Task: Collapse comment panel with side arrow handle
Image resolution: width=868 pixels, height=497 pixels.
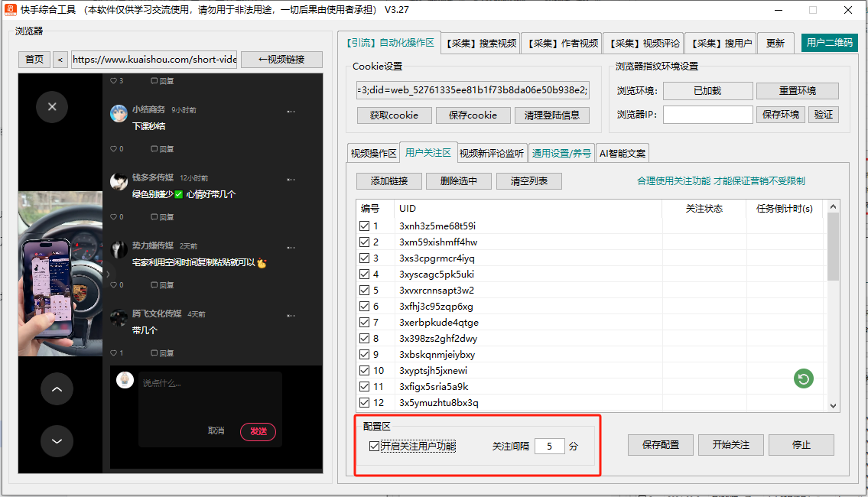Action: pyautogui.click(x=107, y=274)
